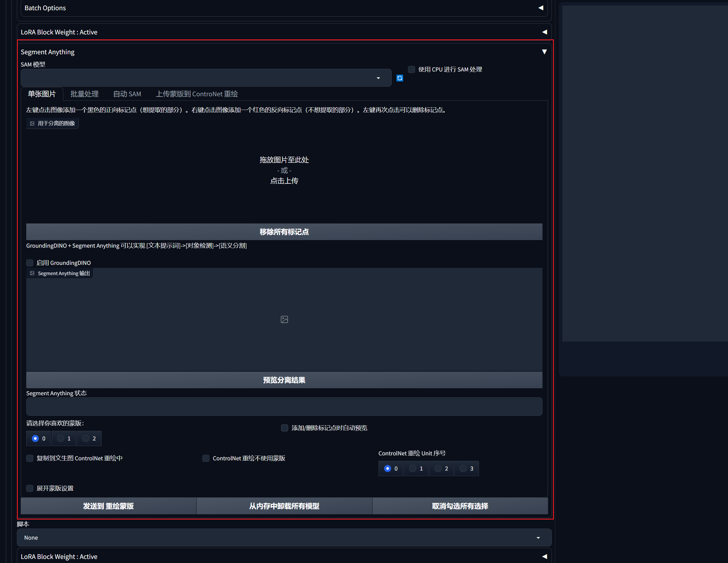This screenshot has height=563, width=728.
Task: Switch to the 单张图片 tab
Action: pos(42,94)
